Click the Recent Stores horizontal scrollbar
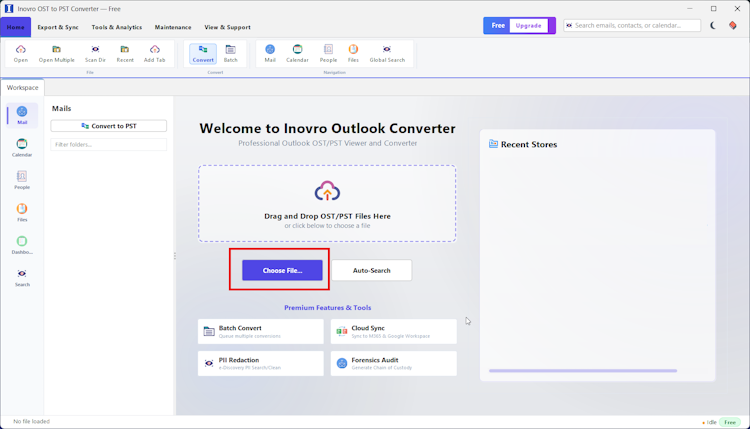Image resolution: width=750 pixels, height=429 pixels. coord(583,371)
